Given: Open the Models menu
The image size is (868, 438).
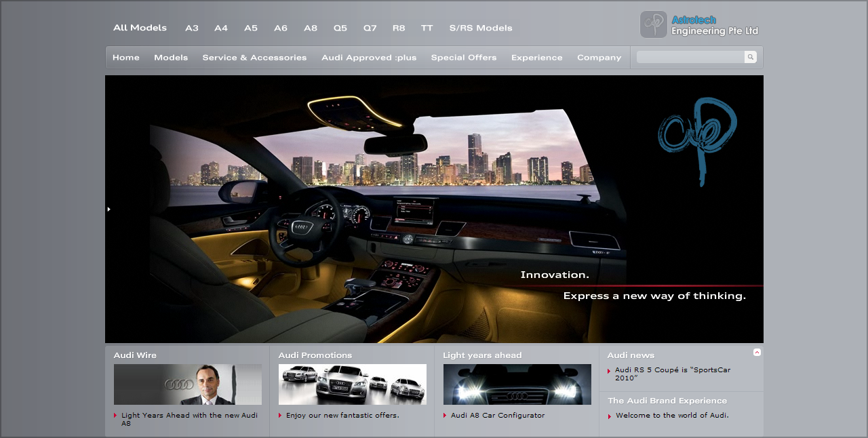Looking at the screenshot, I should [x=171, y=58].
